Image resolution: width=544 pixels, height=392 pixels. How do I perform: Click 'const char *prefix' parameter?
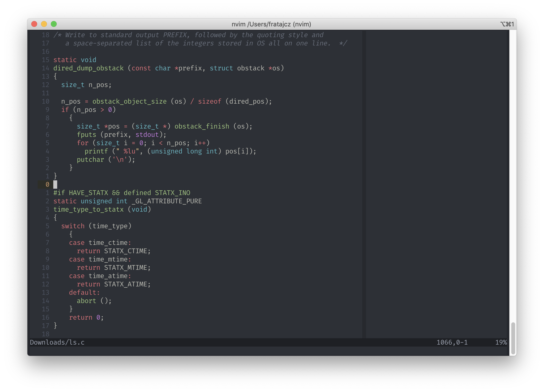pos(167,68)
